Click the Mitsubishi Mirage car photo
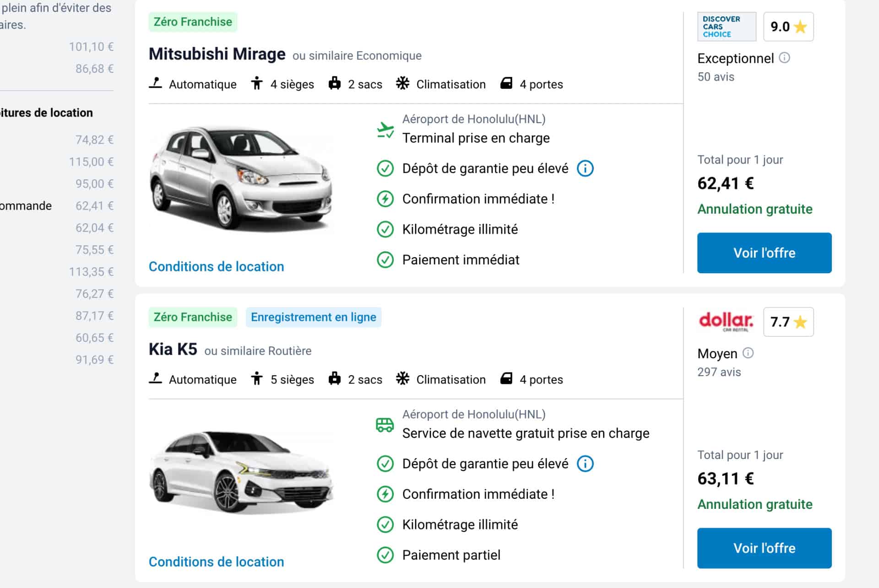This screenshot has width=879, height=588. coord(241,178)
